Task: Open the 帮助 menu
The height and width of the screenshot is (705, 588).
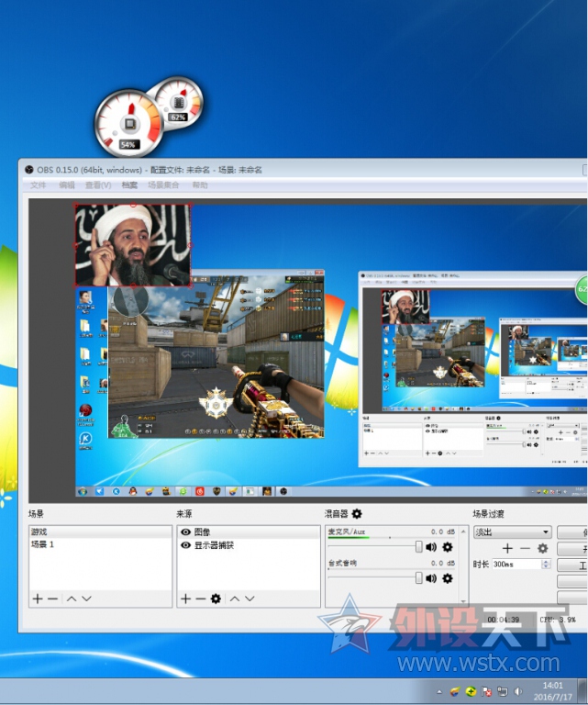Action: (x=200, y=185)
